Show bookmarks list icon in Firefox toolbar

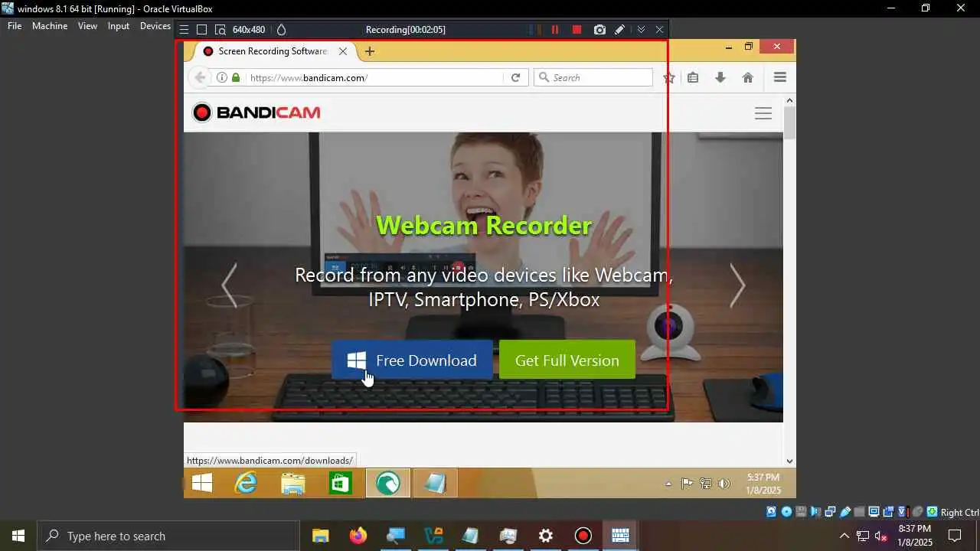[693, 77]
